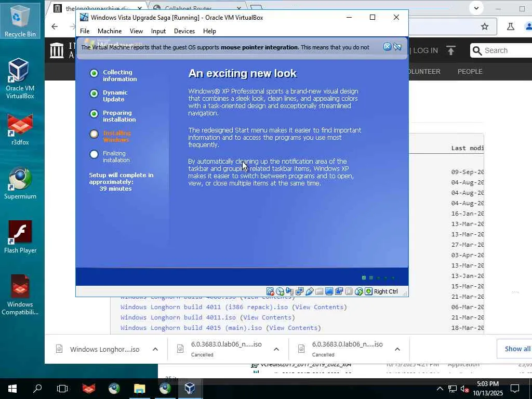Image resolution: width=532 pixels, height=399 pixels.
Task: Open Windows Longhorn build 4011.iso link
Action: [x=178, y=317]
